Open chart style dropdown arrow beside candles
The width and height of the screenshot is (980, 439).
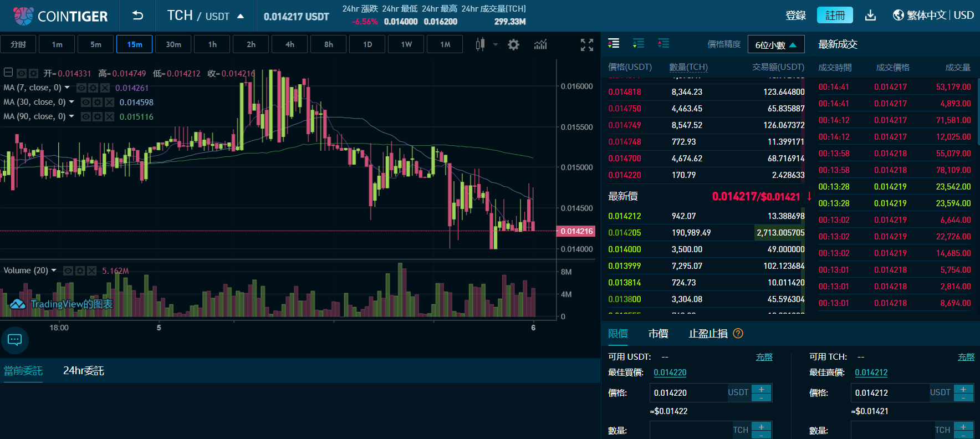495,45
